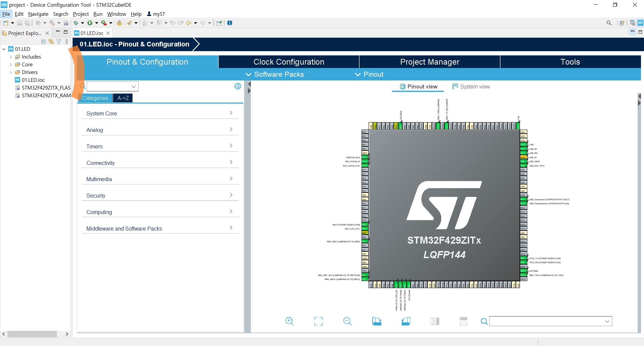Expand the Includes tree node
This screenshot has width=644, height=346.
11,57
